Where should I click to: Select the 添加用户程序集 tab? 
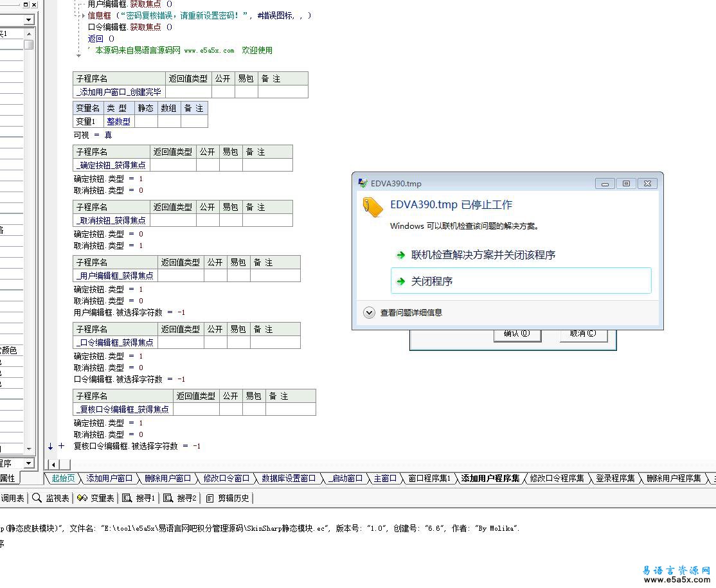[x=490, y=478]
